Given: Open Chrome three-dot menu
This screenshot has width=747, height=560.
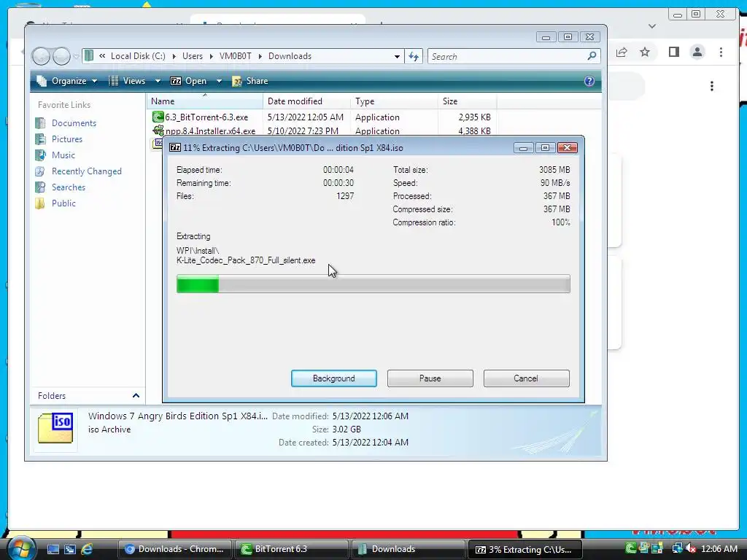Looking at the screenshot, I should 721,52.
